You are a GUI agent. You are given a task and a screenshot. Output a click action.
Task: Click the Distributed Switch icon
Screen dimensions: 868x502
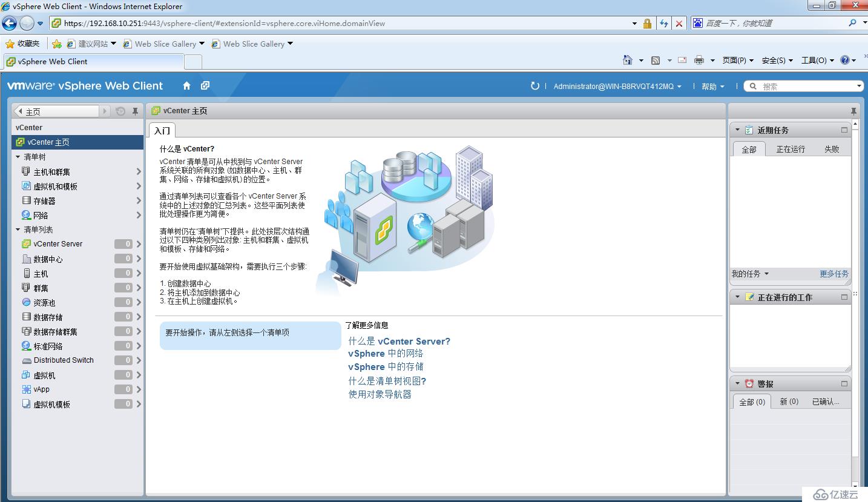click(x=26, y=360)
